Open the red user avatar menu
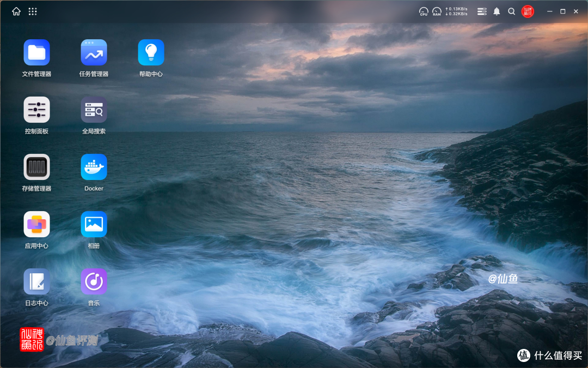This screenshot has height=368, width=588. 528,11
